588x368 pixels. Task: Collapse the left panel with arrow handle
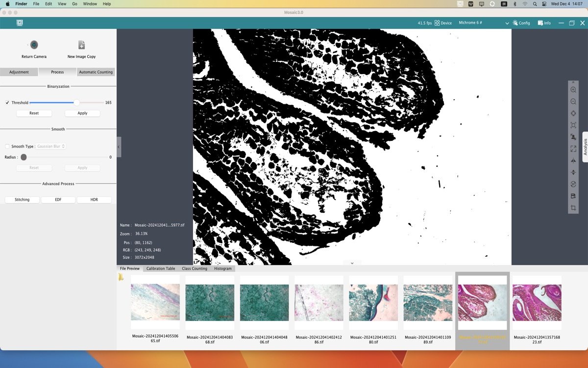tap(119, 147)
